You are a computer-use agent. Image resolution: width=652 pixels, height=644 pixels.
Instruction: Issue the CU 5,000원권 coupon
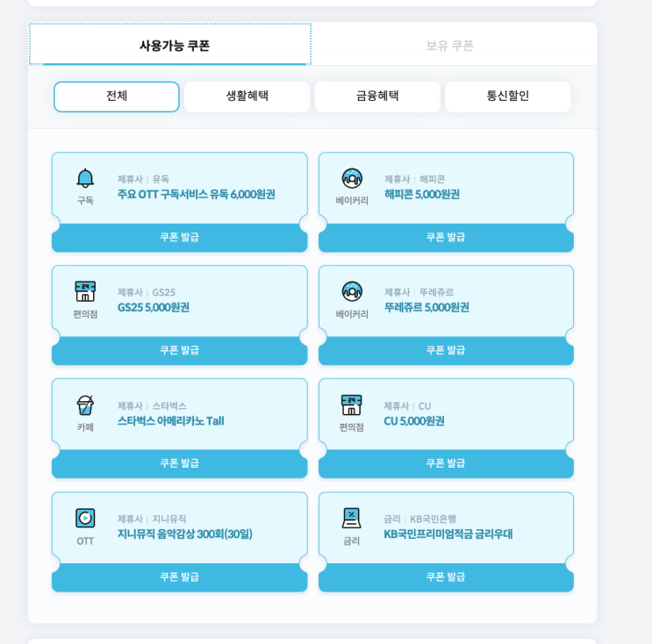(446, 463)
